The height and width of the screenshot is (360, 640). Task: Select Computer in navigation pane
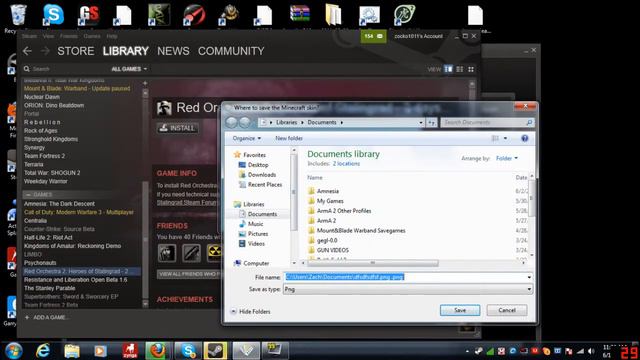[251, 263]
